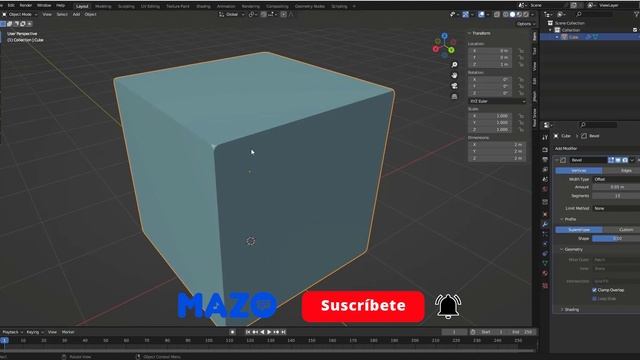This screenshot has height=360, width=640.
Task: Select rendered viewport shading mode
Action: pyautogui.click(x=526, y=14)
